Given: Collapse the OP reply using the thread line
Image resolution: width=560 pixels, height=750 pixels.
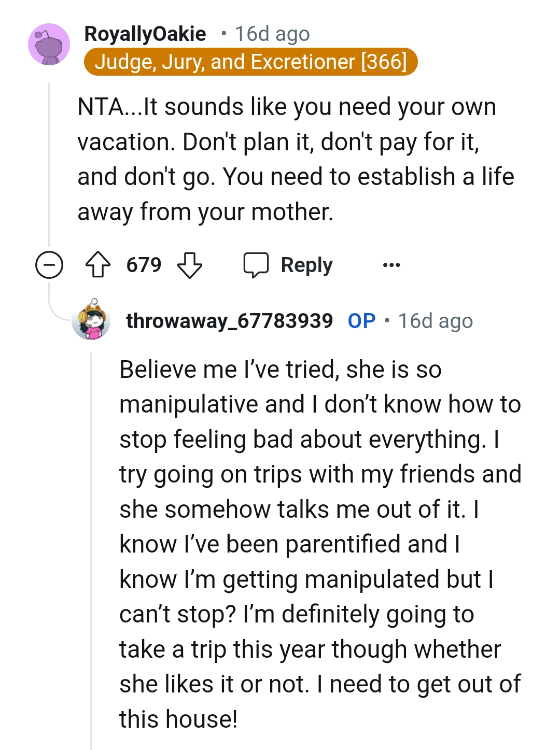Looking at the screenshot, I should tap(92, 518).
